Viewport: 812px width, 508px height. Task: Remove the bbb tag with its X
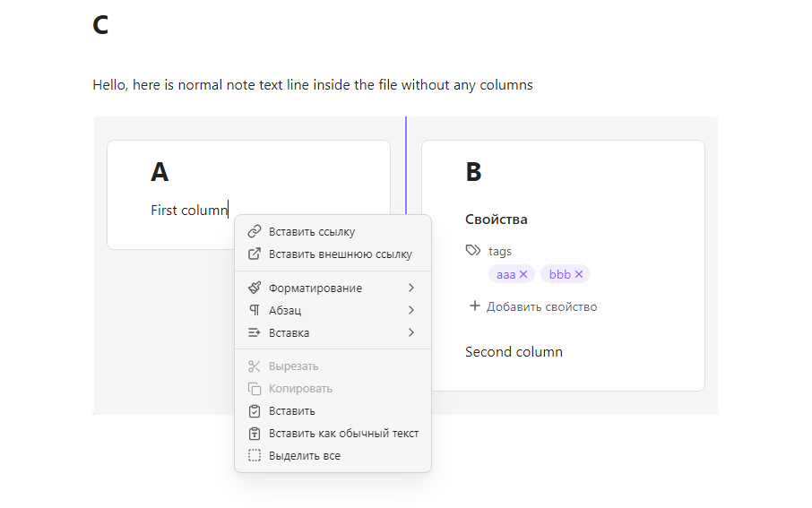[579, 274]
